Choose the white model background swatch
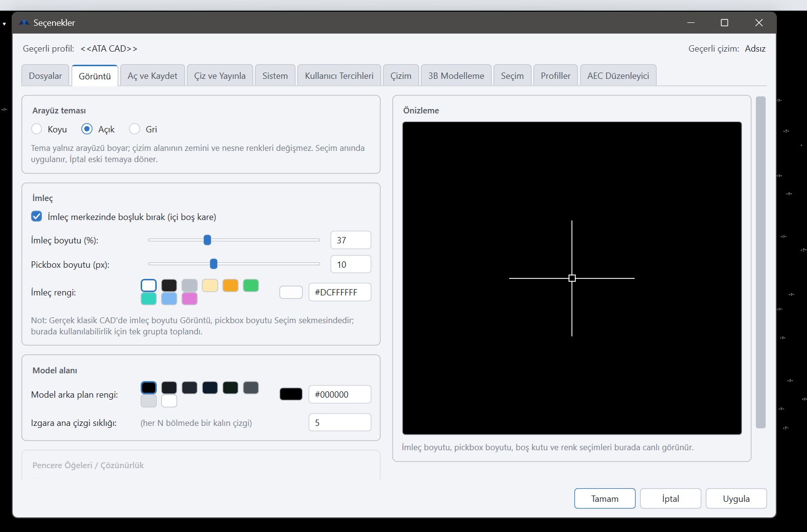 tap(169, 401)
